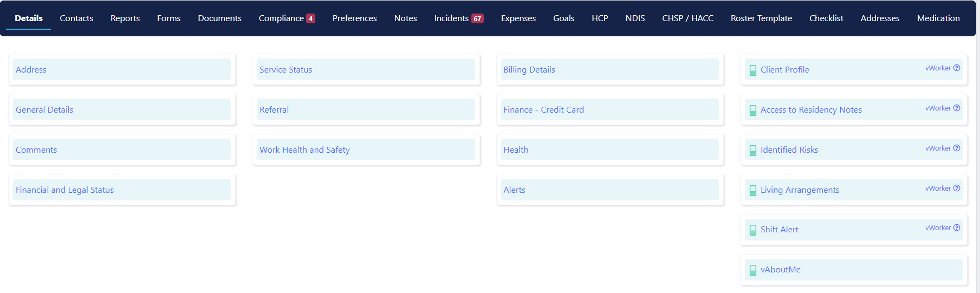
Task: Open the Client Profile panel
Action: (854, 69)
